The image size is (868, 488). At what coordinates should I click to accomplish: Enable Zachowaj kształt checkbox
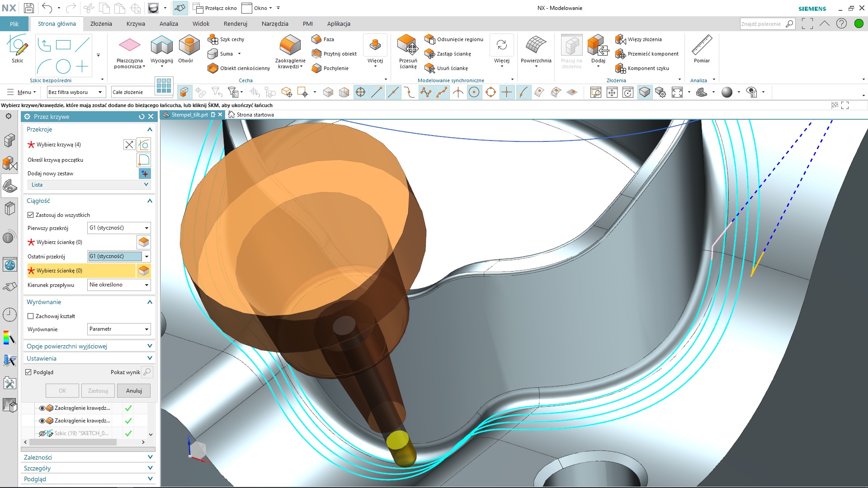point(31,316)
